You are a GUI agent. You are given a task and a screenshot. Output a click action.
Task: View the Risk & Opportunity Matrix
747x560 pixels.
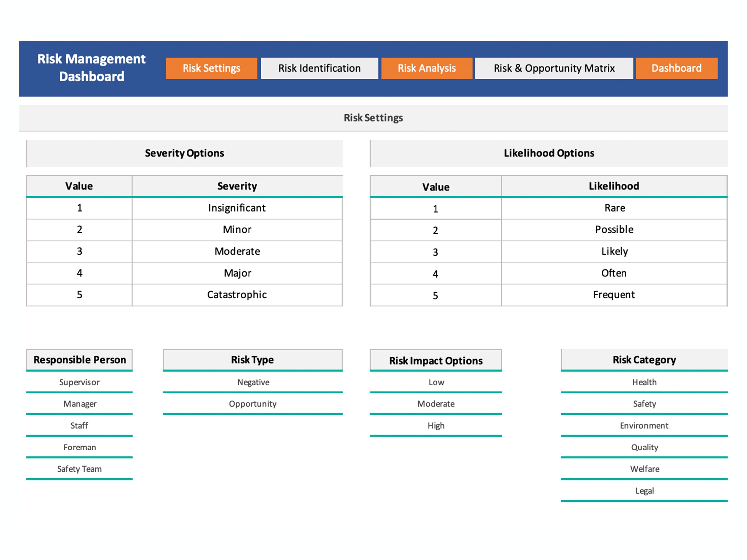554,68
